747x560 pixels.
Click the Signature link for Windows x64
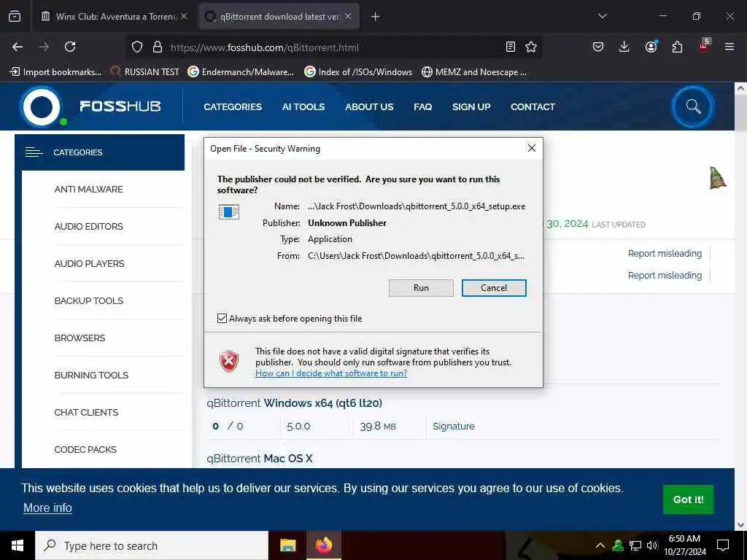[x=454, y=426]
